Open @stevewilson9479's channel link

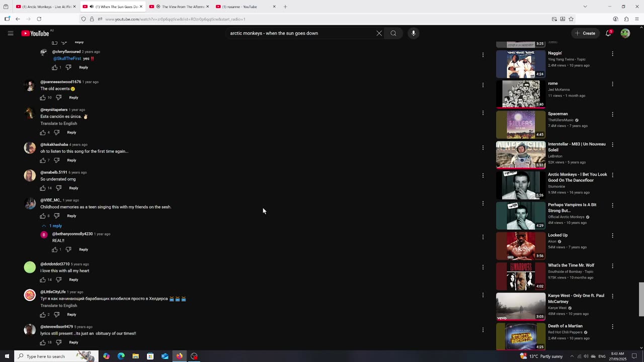[x=56, y=327]
